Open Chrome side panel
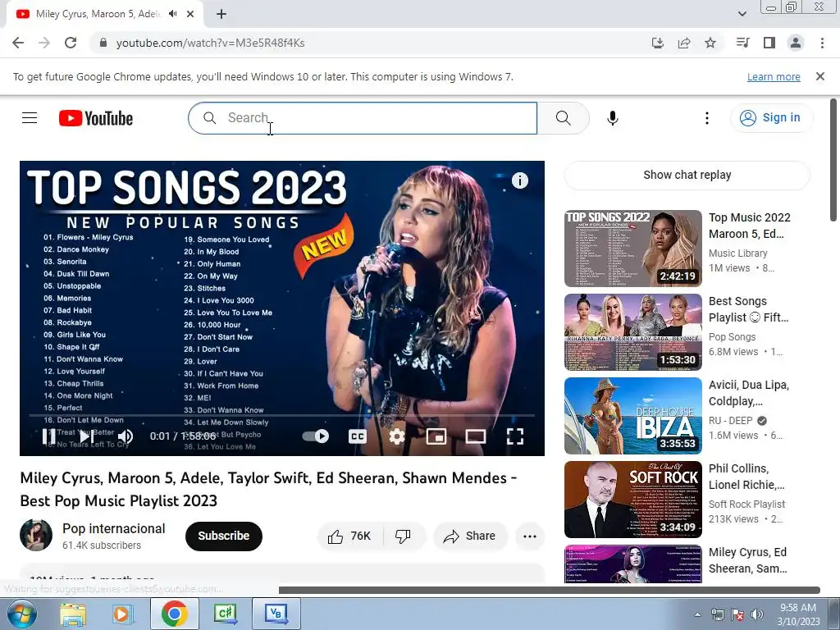This screenshot has height=630, width=840. coord(769,43)
